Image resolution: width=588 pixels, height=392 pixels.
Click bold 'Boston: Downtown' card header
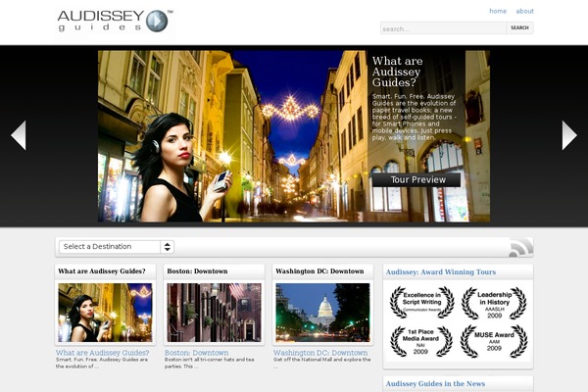click(x=197, y=271)
